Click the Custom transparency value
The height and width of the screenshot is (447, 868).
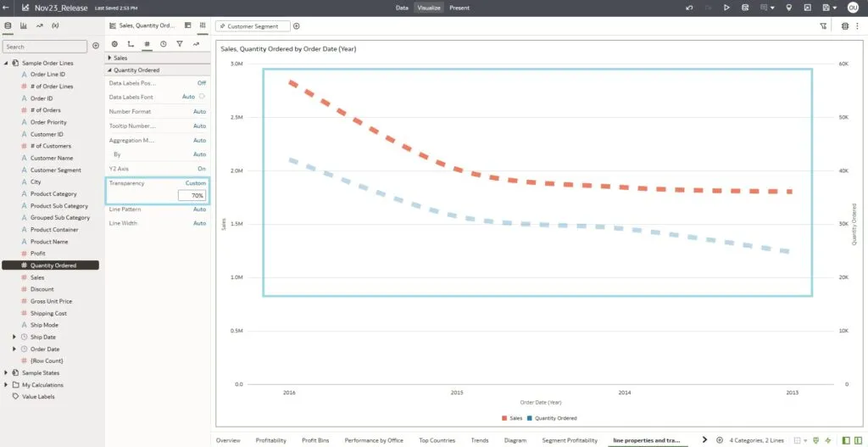pyautogui.click(x=196, y=183)
